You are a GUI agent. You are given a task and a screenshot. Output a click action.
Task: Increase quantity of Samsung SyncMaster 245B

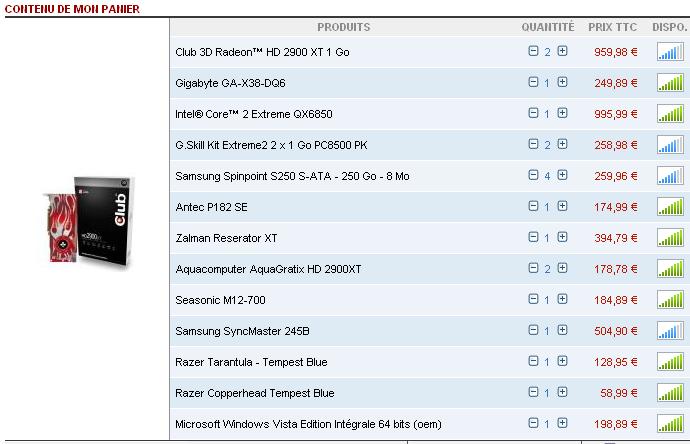click(562, 330)
